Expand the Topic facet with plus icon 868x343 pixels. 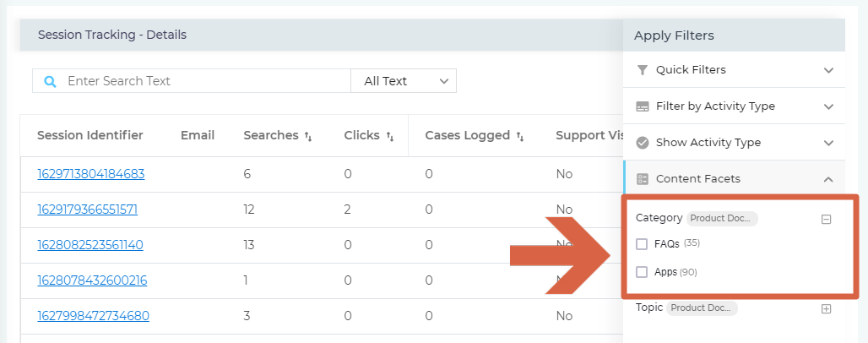pos(827,308)
